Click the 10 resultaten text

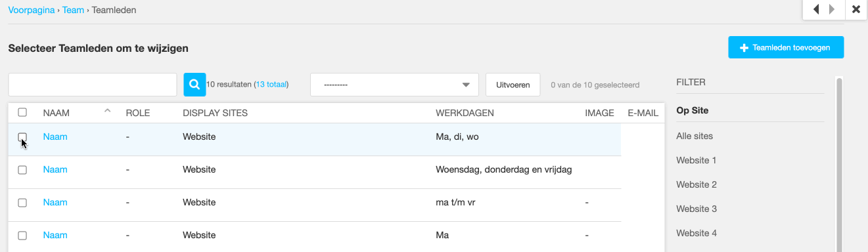click(229, 85)
